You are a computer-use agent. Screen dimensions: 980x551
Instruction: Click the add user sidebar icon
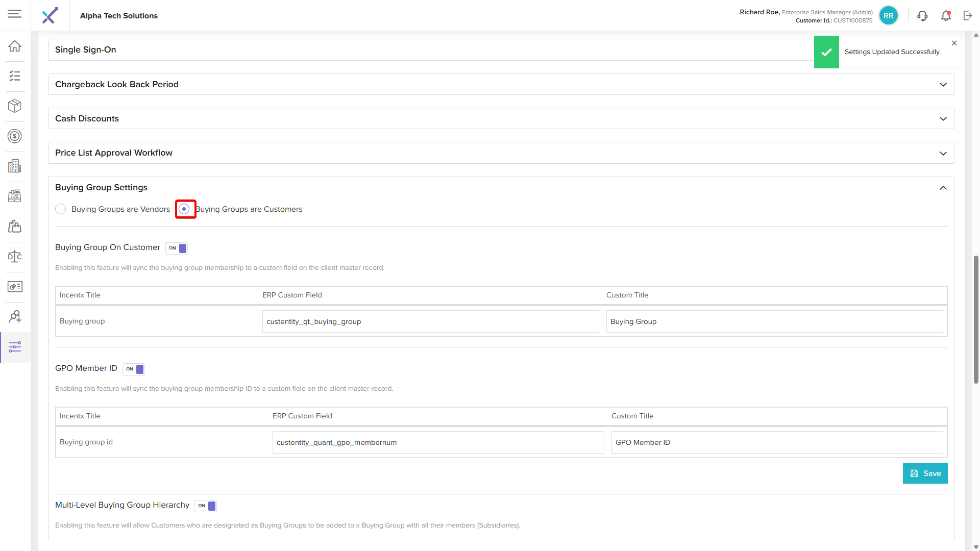[x=15, y=316]
